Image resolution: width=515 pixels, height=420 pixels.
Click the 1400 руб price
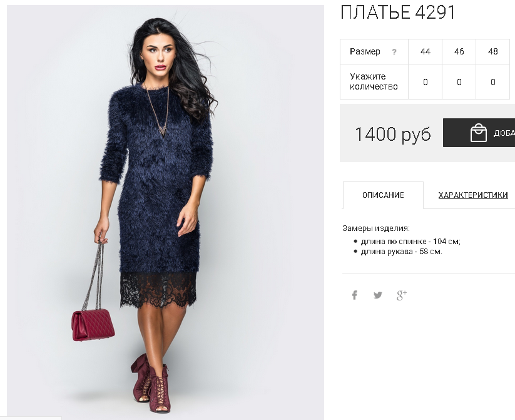click(x=393, y=134)
